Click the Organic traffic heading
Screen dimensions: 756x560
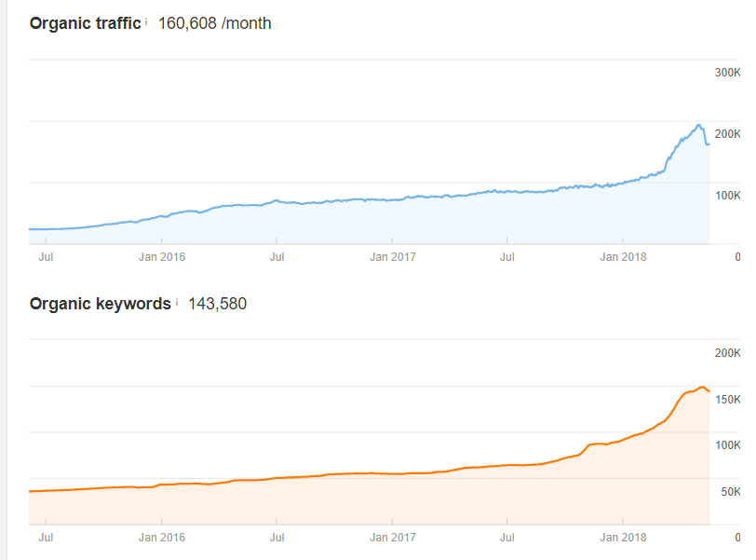tap(85, 23)
